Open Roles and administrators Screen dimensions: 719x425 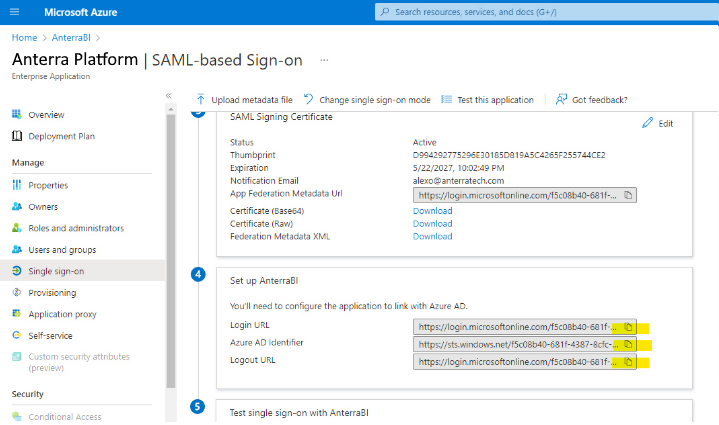tap(76, 228)
